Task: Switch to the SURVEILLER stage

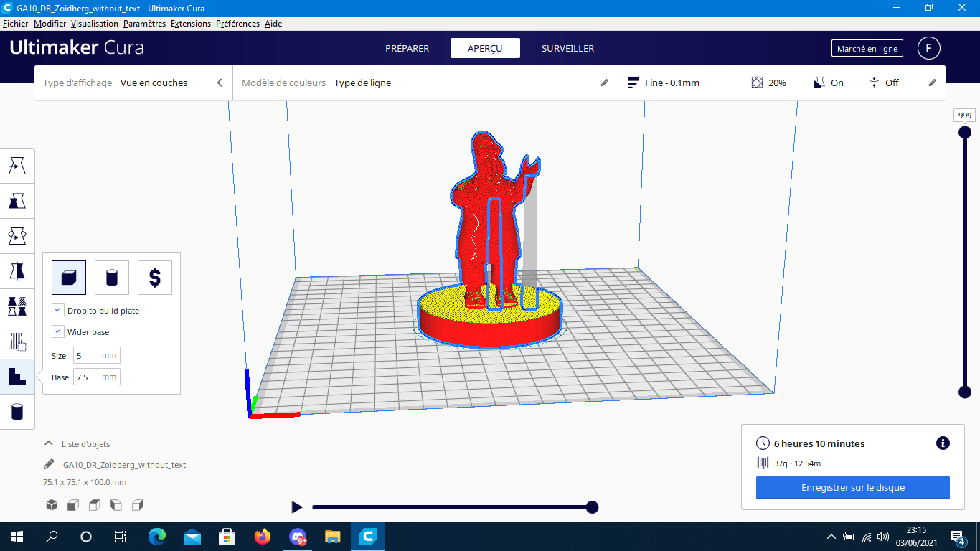Action: coord(567,49)
